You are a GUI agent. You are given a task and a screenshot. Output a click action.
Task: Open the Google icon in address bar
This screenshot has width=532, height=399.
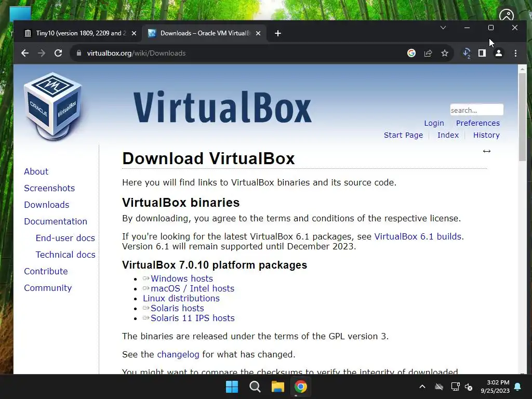point(411,53)
